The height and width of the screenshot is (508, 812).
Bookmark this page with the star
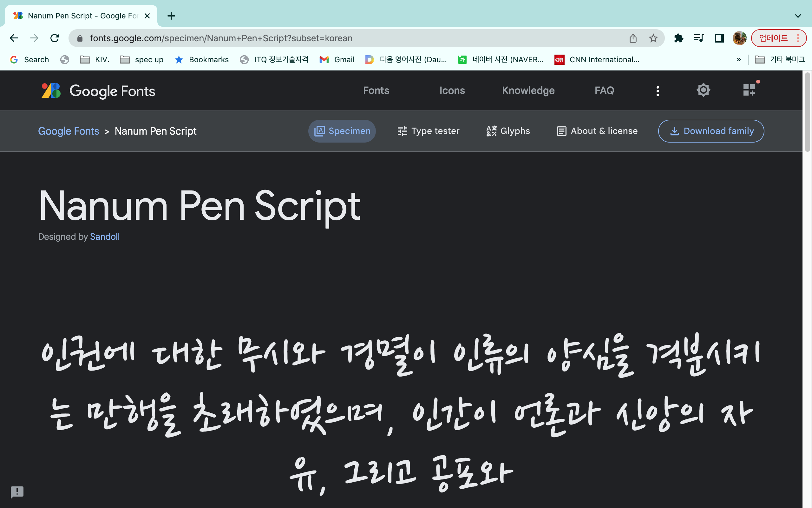pos(653,38)
